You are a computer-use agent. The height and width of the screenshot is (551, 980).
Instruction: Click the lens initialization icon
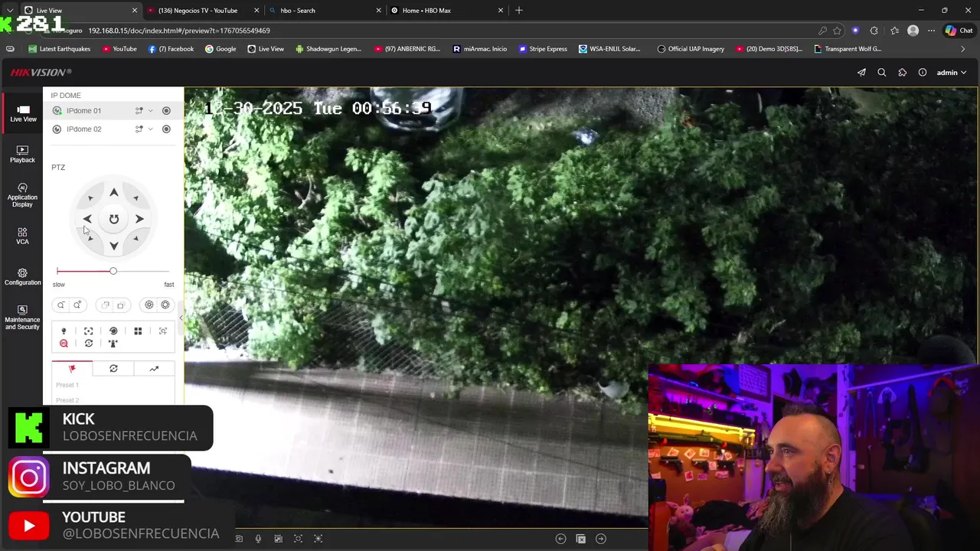[113, 331]
